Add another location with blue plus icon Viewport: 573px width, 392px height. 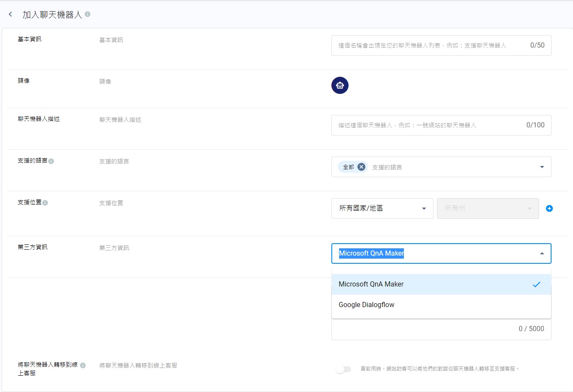(x=549, y=208)
